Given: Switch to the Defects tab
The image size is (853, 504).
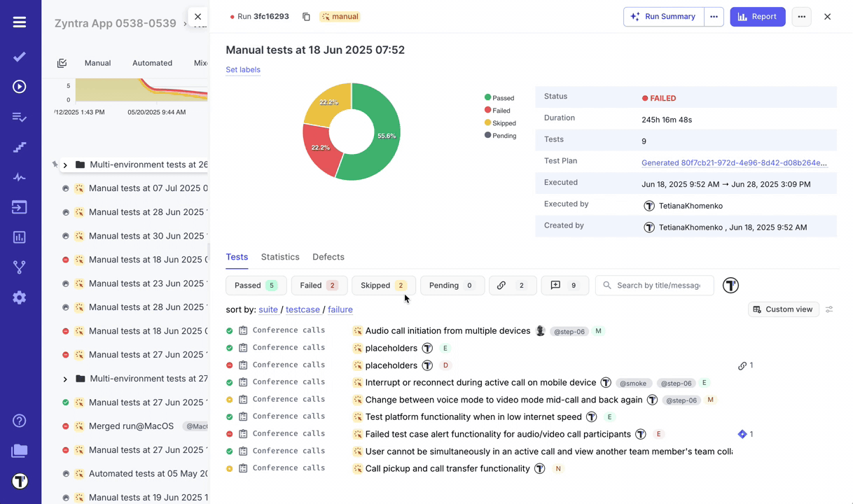Looking at the screenshot, I should point(328,257).
